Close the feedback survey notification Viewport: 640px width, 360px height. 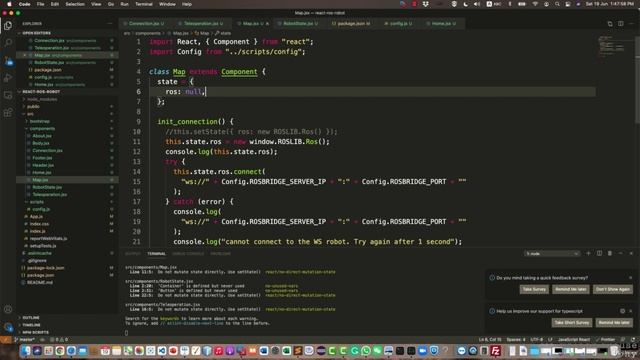pos(630,278)
